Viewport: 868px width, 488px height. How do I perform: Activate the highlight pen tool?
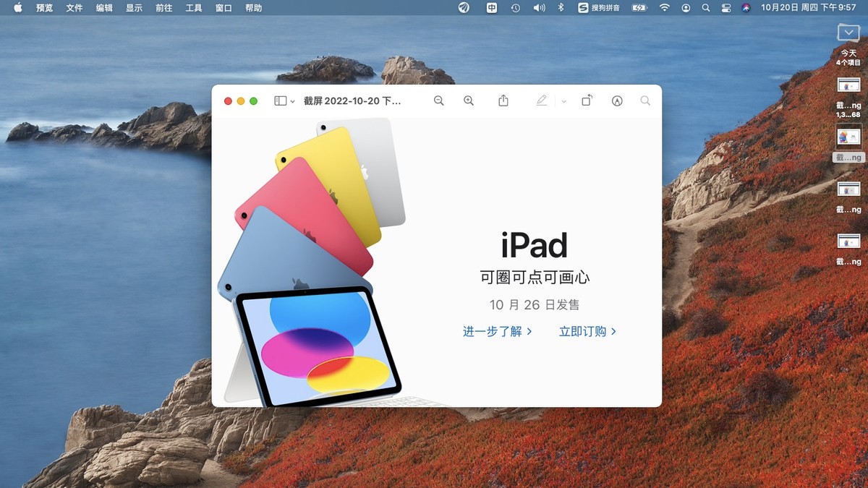coord(541,100)
